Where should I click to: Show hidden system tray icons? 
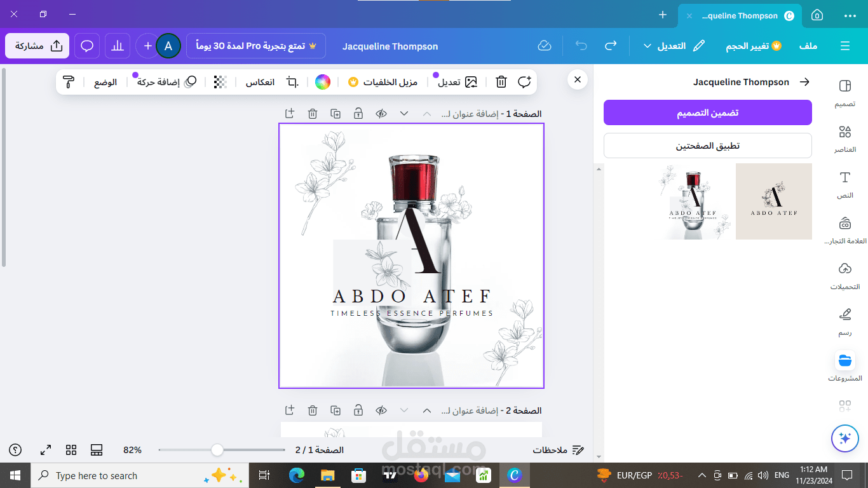pos(702,475)
